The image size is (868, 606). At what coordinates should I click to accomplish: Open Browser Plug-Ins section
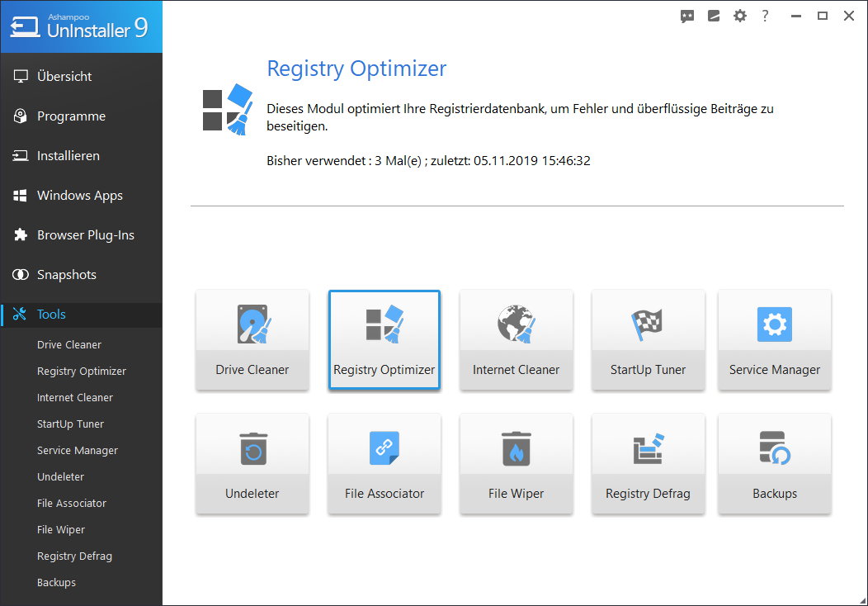85,234
